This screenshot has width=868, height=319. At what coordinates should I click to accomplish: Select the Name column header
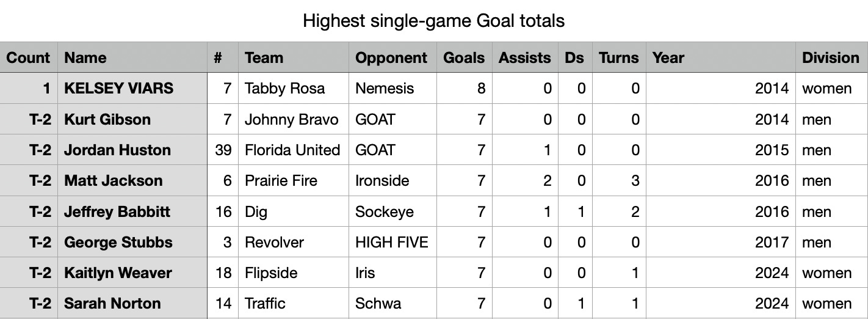(x=132, y=57)
